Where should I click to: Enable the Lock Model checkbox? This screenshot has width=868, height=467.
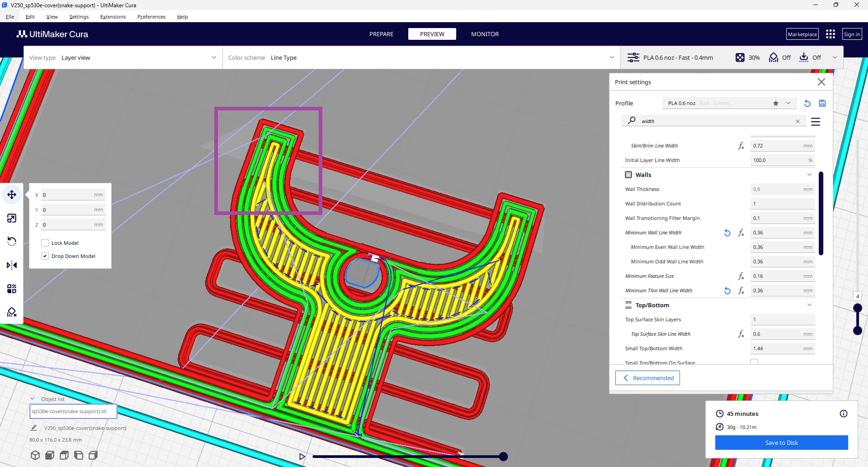click(45, 243)
